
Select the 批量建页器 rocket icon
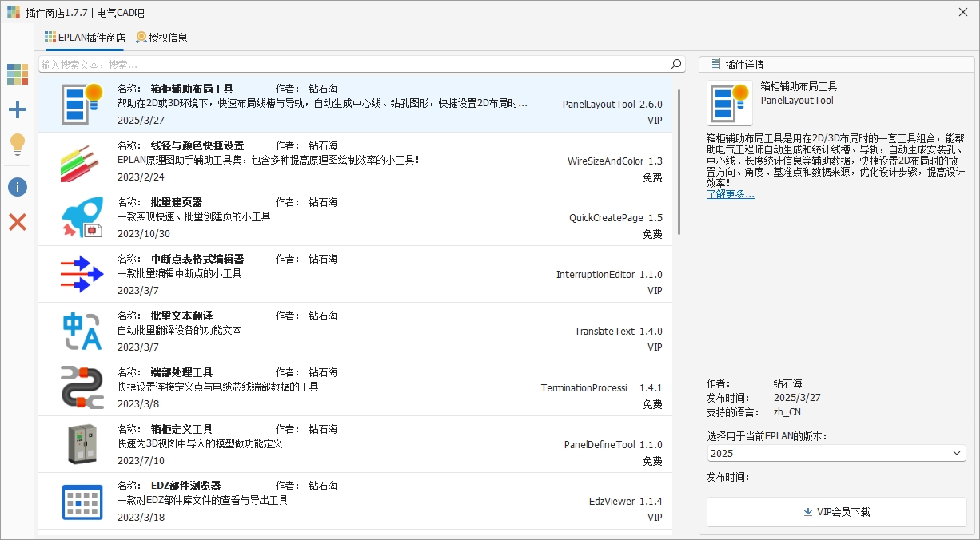(x=82, y=217)
